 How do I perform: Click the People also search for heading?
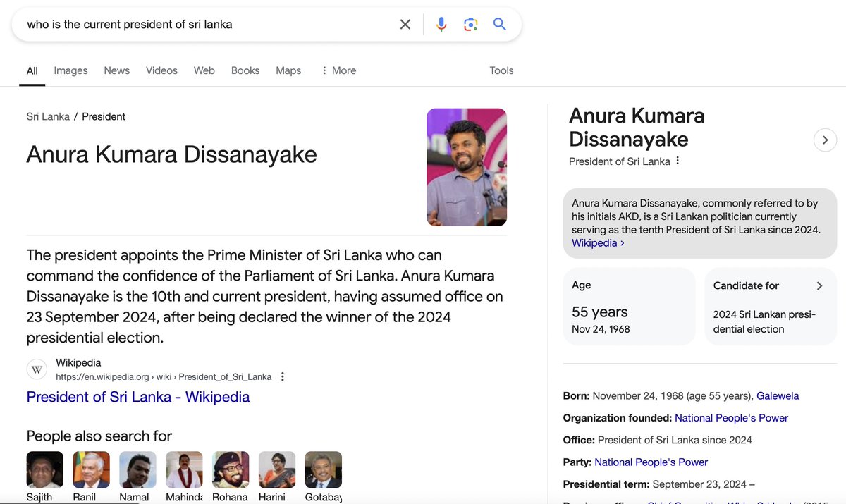[99, 436]
